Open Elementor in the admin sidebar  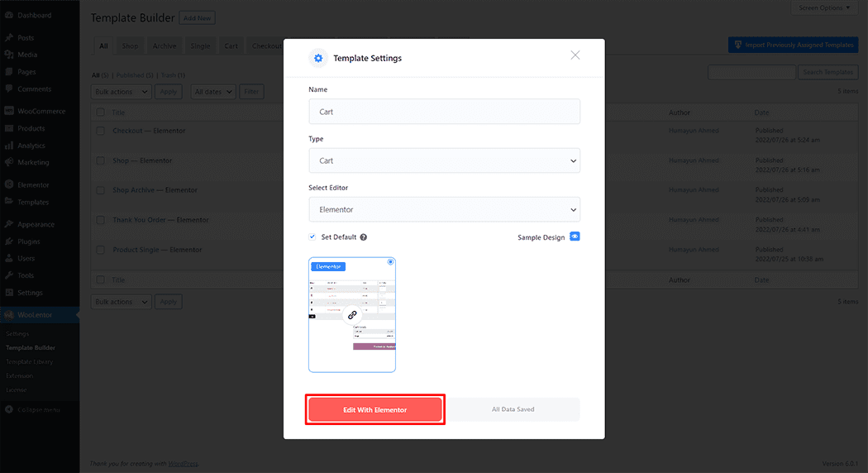tap(33, 184)
